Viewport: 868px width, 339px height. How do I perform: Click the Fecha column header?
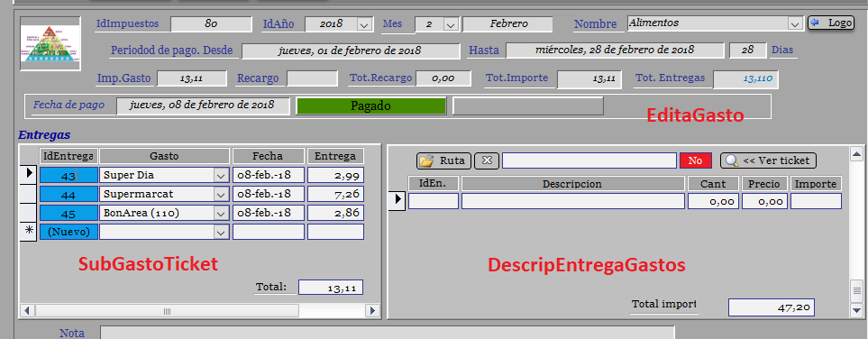click(x=269, y=156)
